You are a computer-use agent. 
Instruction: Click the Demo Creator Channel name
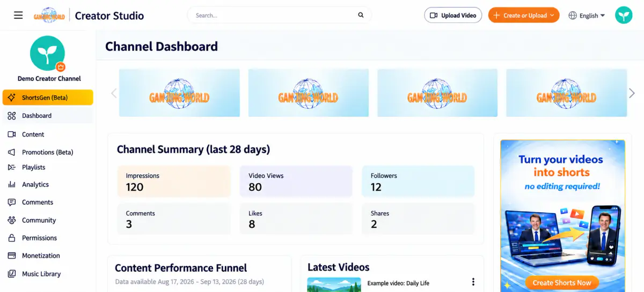pyautogui.click(x=49, y=79)
